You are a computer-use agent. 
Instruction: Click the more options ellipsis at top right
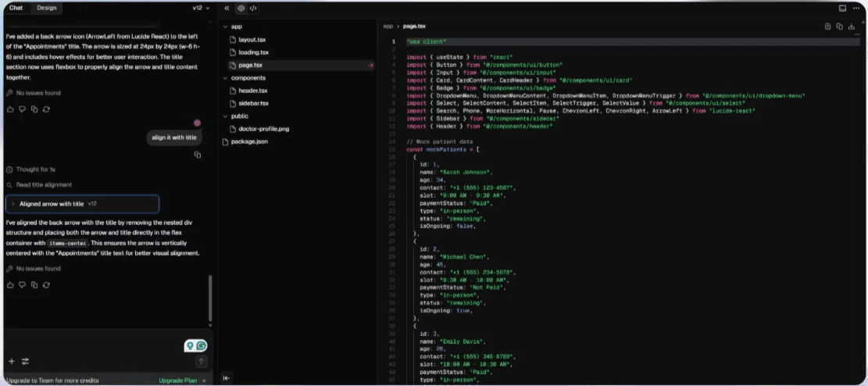click(x=857, y=8)
